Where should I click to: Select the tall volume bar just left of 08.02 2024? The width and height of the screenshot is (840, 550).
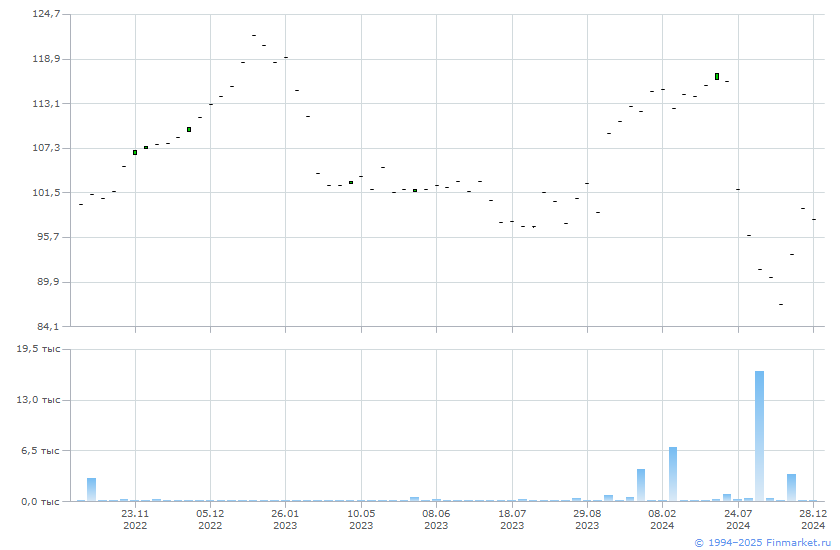point(641,485)
